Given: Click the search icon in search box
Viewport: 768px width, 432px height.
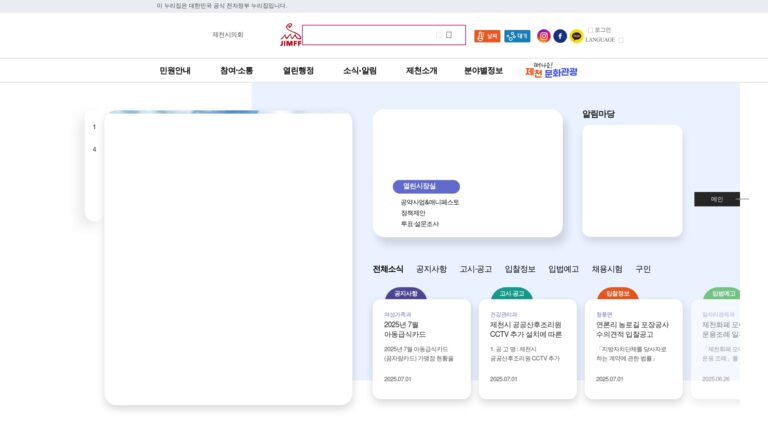Looking at the screenshot, I should click(x=449, y=35).
